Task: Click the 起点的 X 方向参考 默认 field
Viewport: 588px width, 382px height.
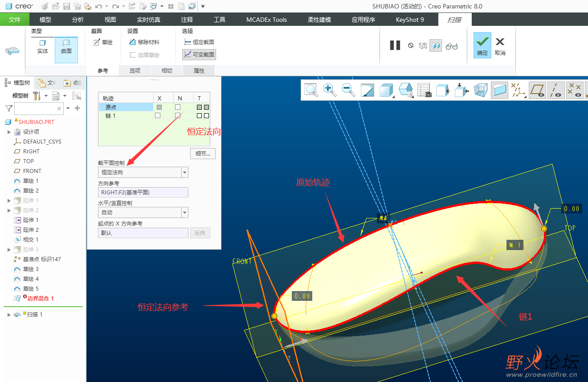Action: pyautogui.click(x=143, y=233)
